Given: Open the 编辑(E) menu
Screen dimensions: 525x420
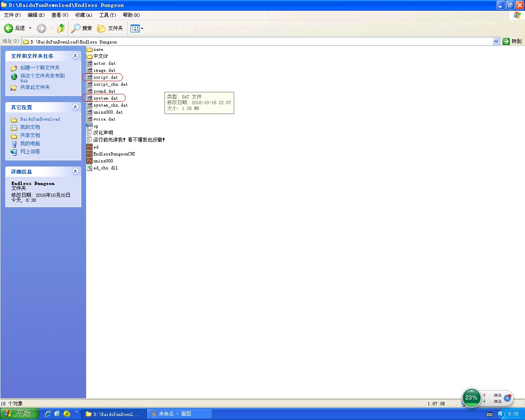Looking at the screenshot, I should (x=36, y=15).
